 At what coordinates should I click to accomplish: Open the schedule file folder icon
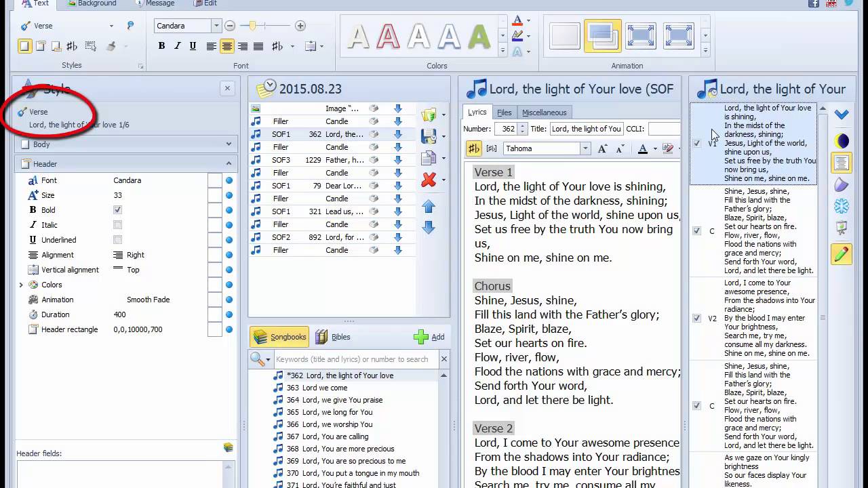tap(429, 115)
